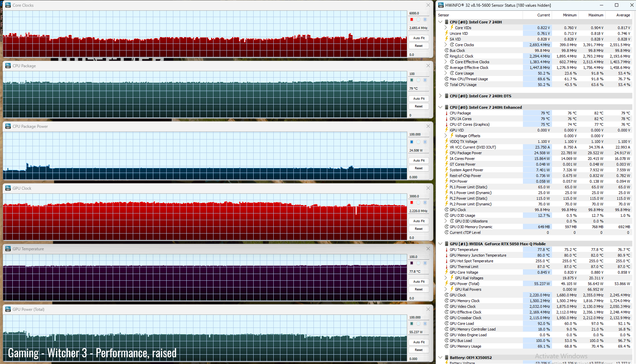This screenshot has width=636, height=364.
Task: Click the chip icon beside NVIDIA GeForce RTX 5050 header
Action: (x=447, y=244)
